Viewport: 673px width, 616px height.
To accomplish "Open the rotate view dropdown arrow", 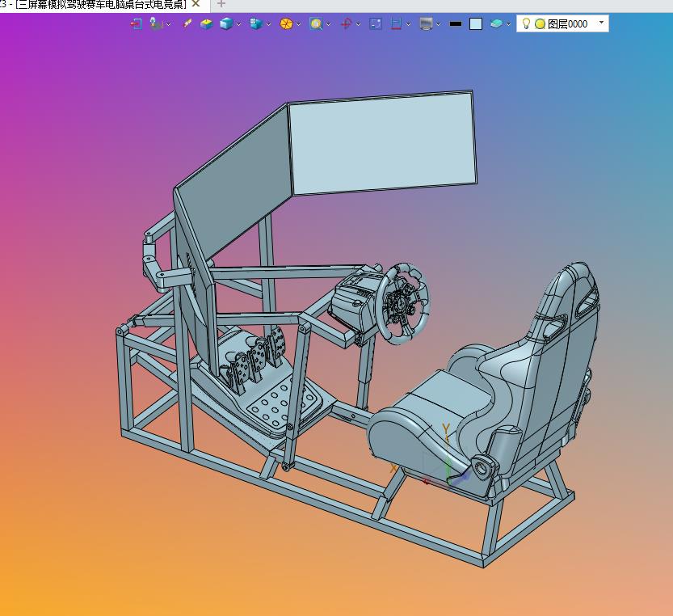I will tap(358, 24).
